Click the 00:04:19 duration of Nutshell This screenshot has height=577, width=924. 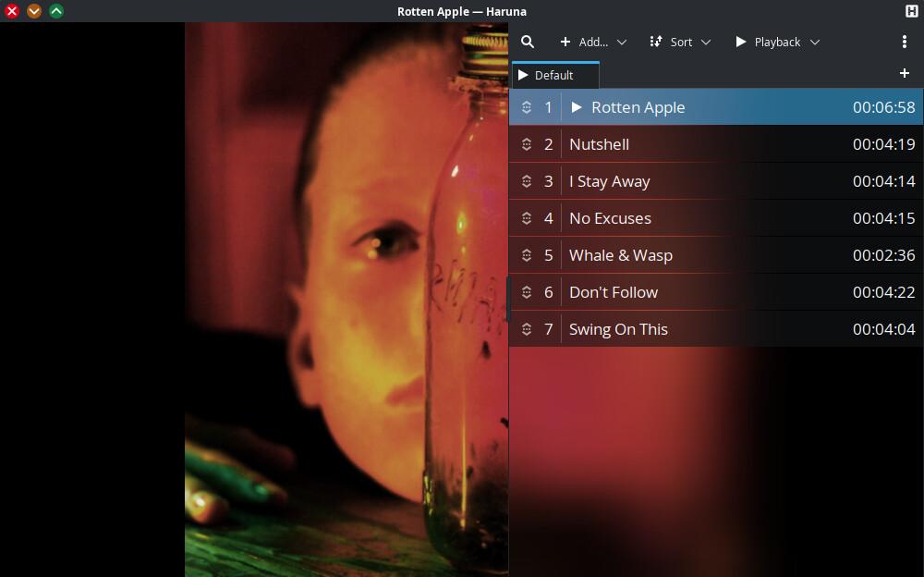point(883,144)
